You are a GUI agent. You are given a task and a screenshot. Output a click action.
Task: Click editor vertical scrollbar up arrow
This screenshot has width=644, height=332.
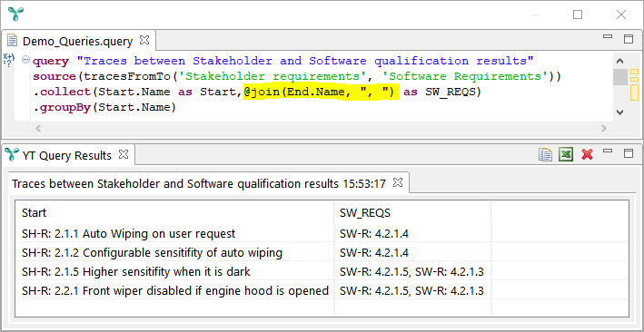coord(620,62)
